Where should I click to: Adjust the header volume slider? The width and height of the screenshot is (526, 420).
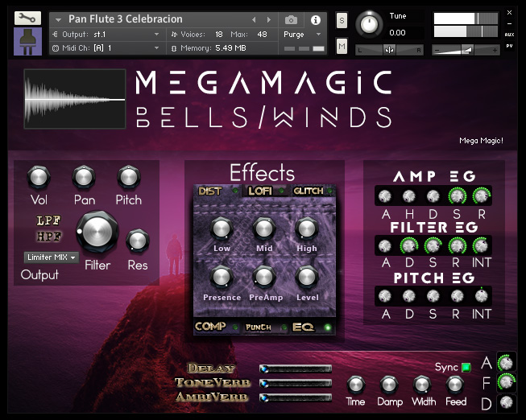[x=466, y=50]
